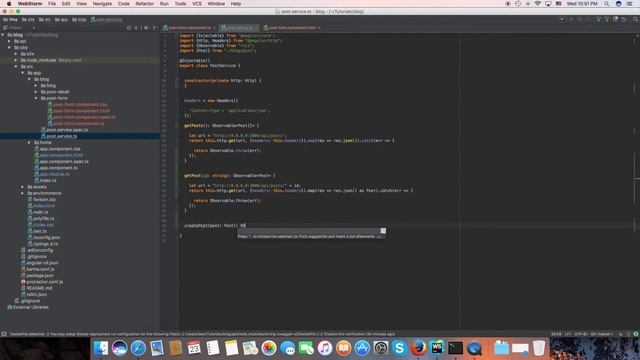Open Project panel settings gear
The width and height of the screenshot is (640, 360).
(x=146, y=28)
